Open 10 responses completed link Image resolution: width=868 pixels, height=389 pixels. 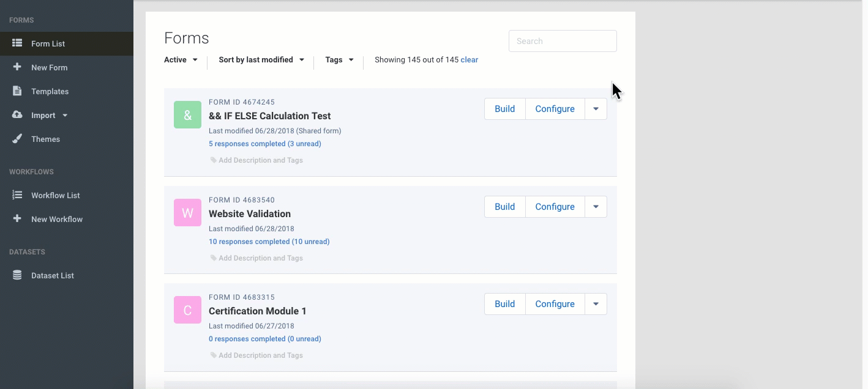coord(269,242)
